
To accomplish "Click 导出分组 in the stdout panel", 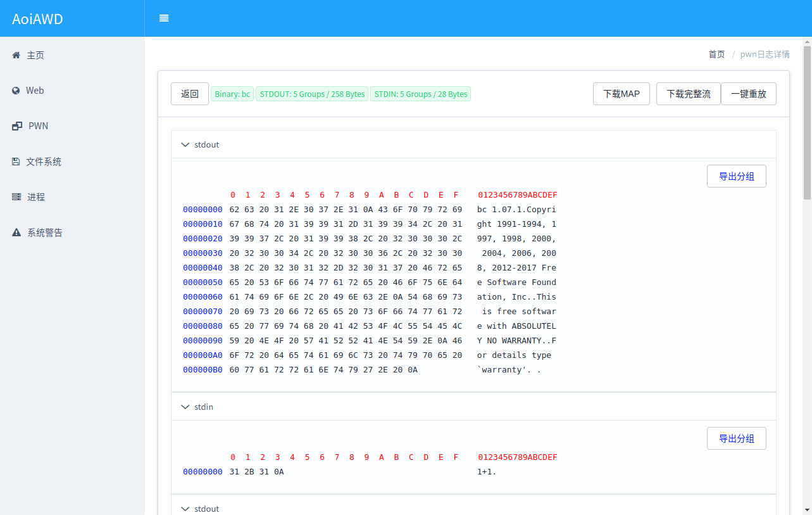I will pos(737,176).
